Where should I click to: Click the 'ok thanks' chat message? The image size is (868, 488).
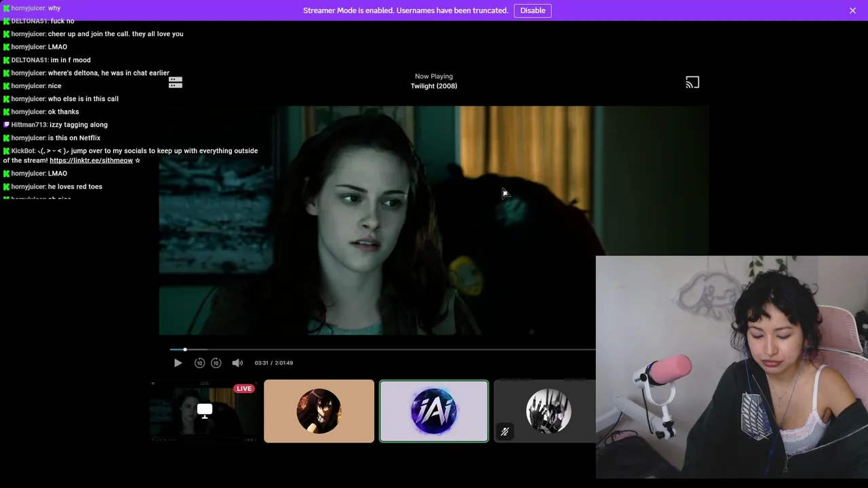[64, 112]
